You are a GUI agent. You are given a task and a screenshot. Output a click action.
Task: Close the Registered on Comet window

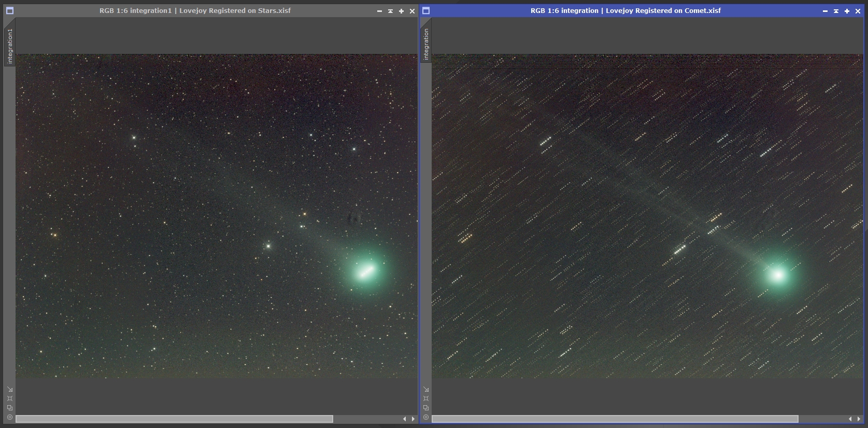pyautogui.click(x=858, y=11)
